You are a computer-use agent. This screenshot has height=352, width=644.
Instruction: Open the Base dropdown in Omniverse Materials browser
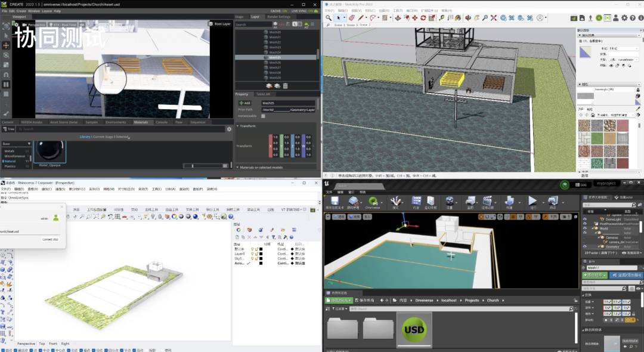tap(16, 144)
